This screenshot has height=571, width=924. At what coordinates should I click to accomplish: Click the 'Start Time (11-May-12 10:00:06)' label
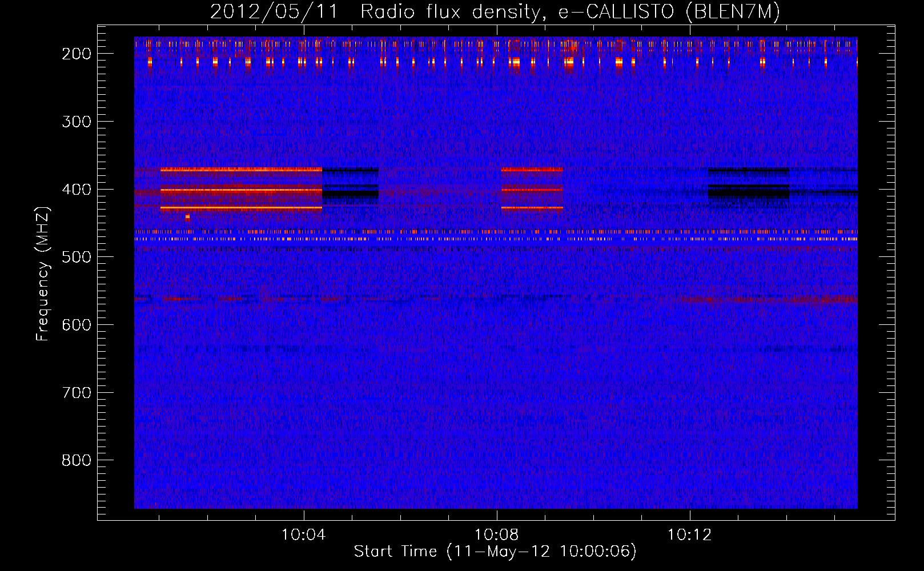click(495, 552)
